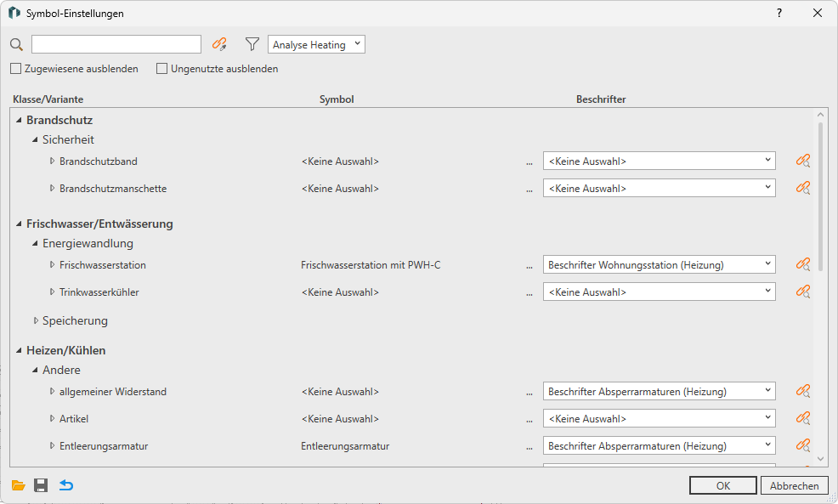Open Beschrifter dropdown for Frischwasserstation
This screenshot has width=838, height=504.
(x=659, y=264)
